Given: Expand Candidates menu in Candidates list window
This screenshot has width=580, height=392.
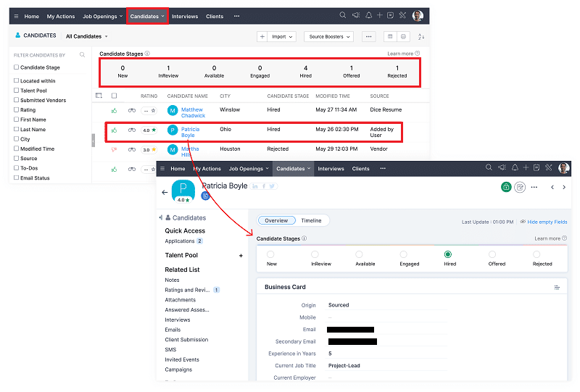Looking at the screenshot, I should (147, 16).
